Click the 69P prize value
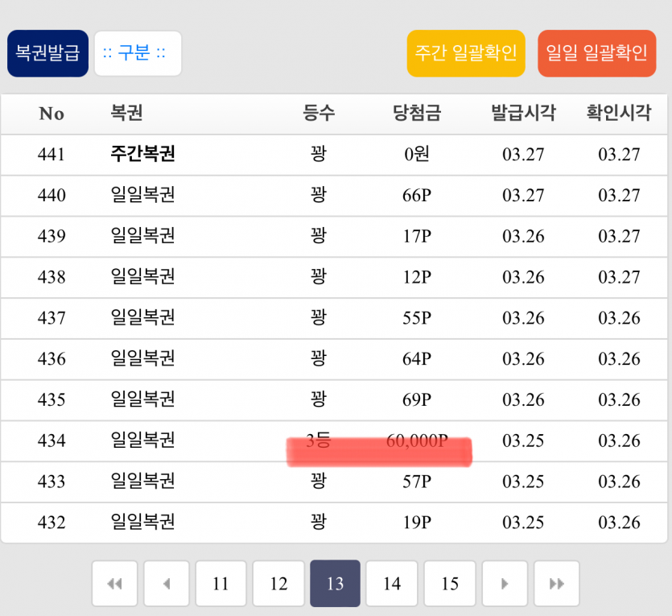Image resolution: width=672 pixels, height=616 pixels. coord(417,399)
